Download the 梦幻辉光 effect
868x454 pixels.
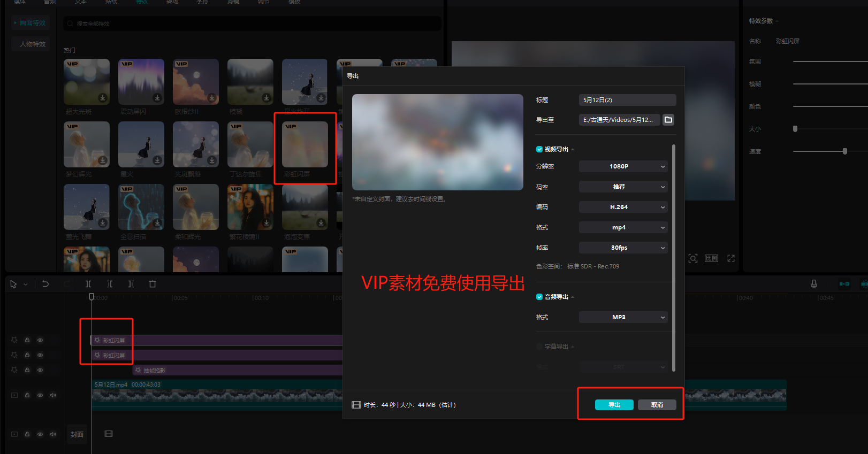pos(103,160)
